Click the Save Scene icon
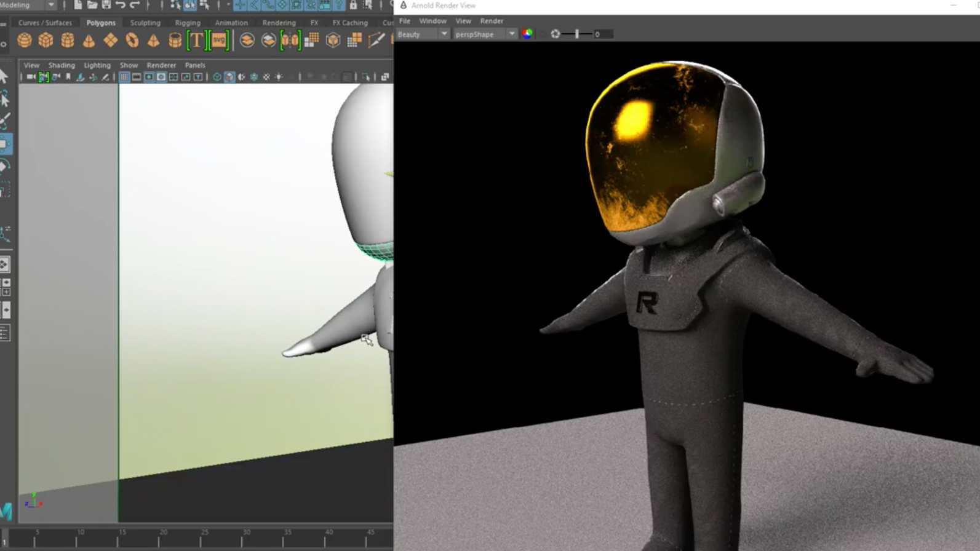Image resolution: width=980 pixels, height=551 pixels. 106,5
